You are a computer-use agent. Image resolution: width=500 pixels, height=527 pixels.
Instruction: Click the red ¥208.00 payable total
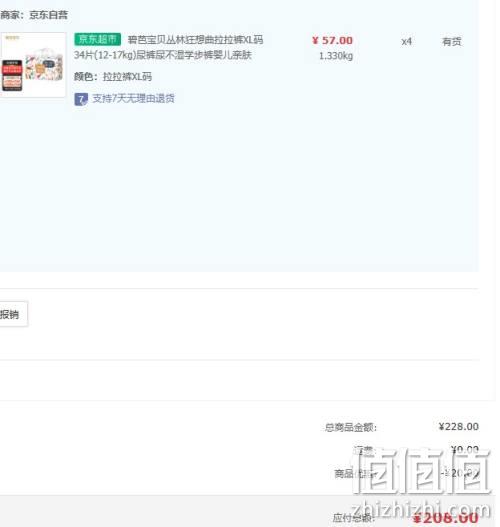pos(446,518)
